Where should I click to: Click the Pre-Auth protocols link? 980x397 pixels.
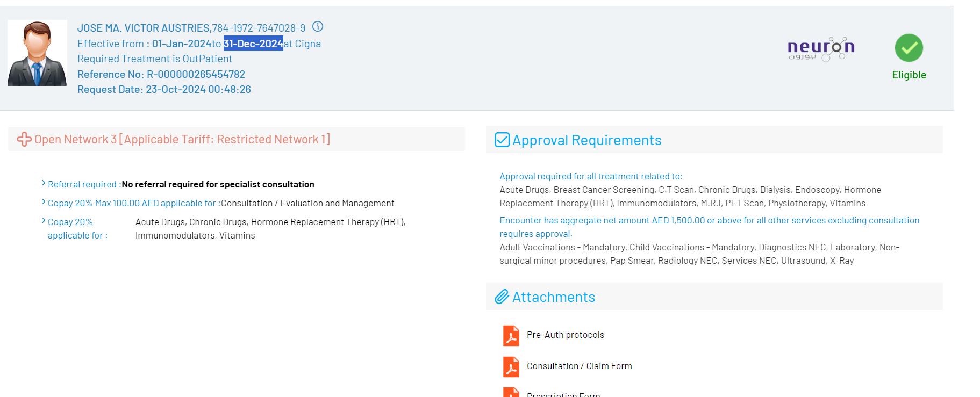coord(565,335)
